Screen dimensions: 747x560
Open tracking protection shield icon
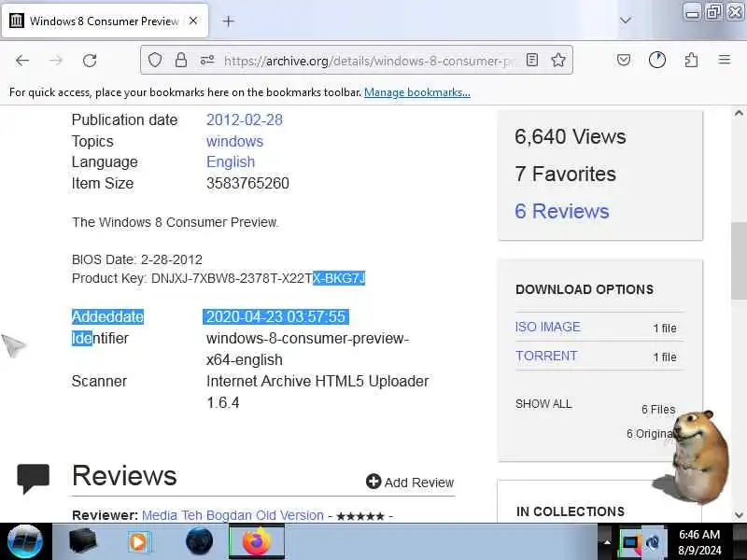click(155, 60)
